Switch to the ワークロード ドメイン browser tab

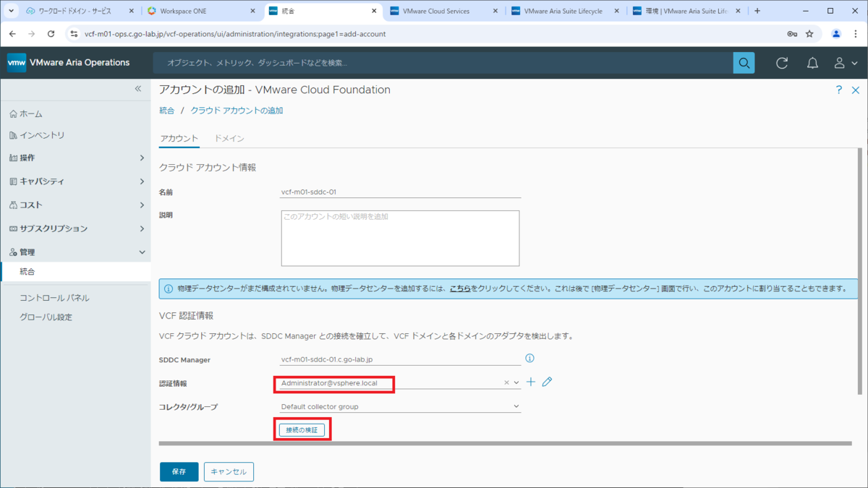click(x=80, y=11)
